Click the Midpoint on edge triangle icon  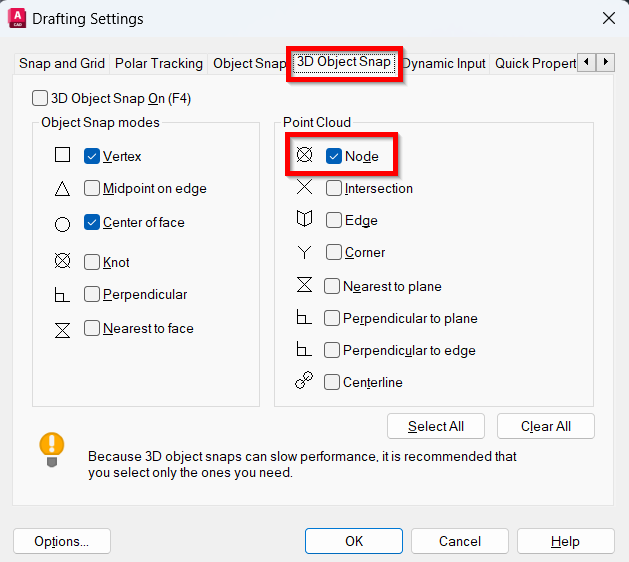(x=63, y=188)
